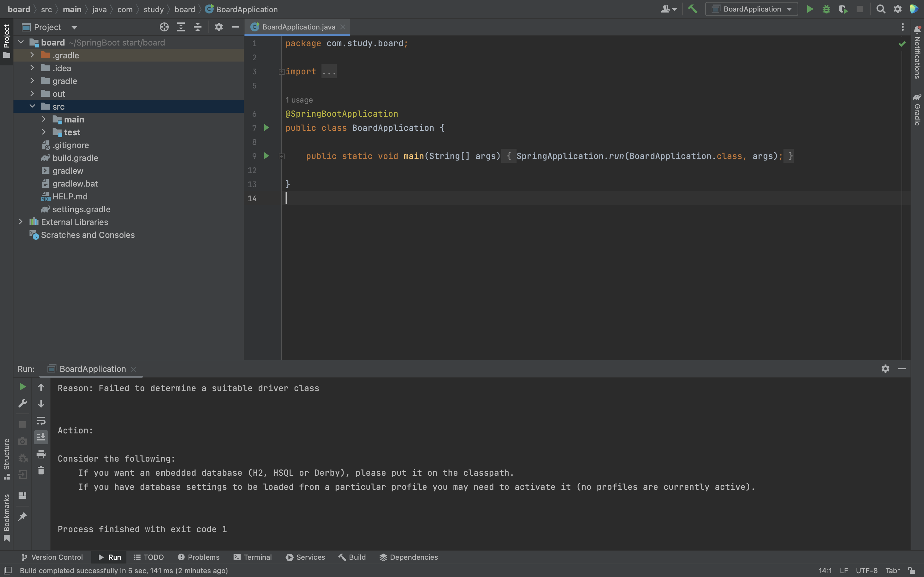Screen dimensions: 924x577
Task: Switch to the Problems tab
Action: click(x=199, y=557)
